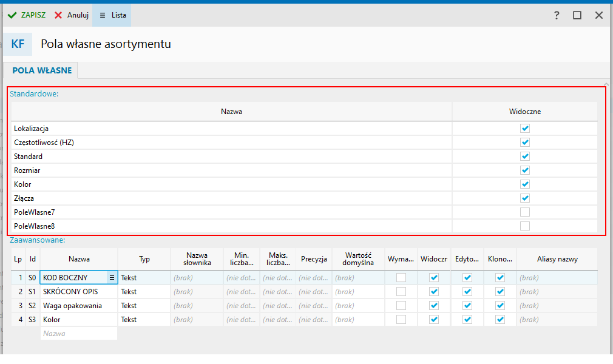613x364 pixels.
Task: Sort by the Typ column header
Action: (144, 259)
